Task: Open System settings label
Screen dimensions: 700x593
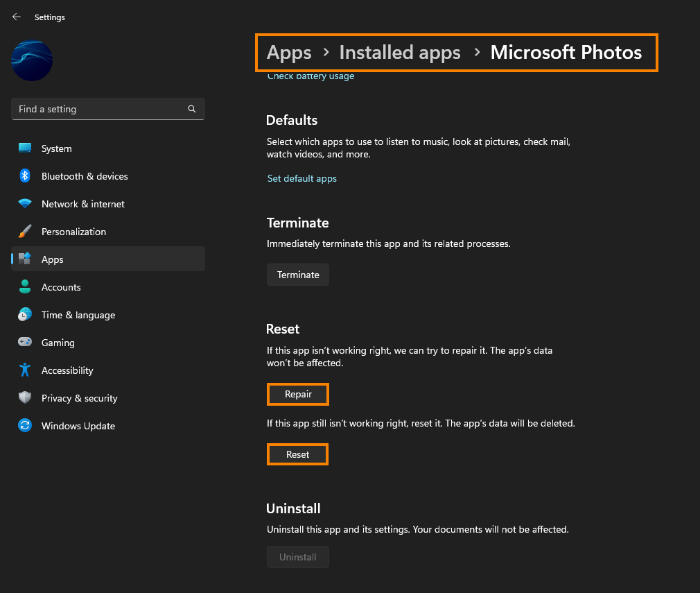Action: 56,148
